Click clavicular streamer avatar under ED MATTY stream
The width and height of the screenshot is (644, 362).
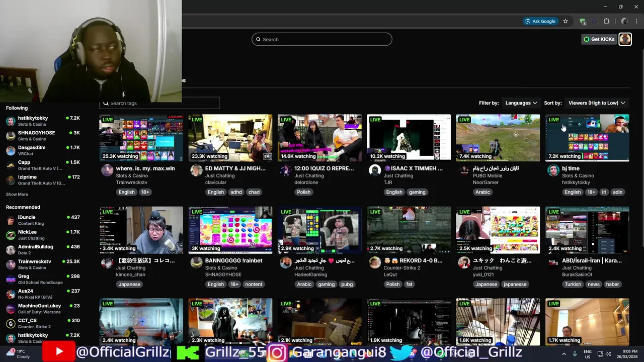pos(196,170)
